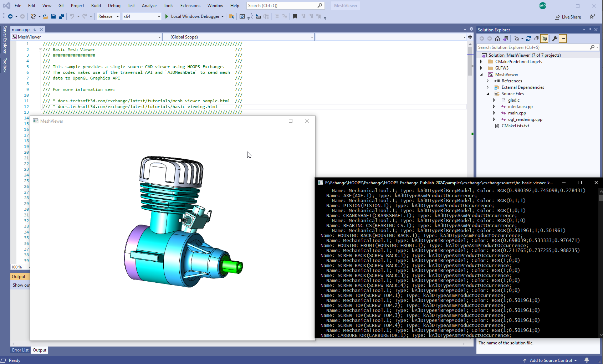Open Solution Explorer Properties wrench icon
Viewport: 603px width, 364px height.
(x=555, y=39)
